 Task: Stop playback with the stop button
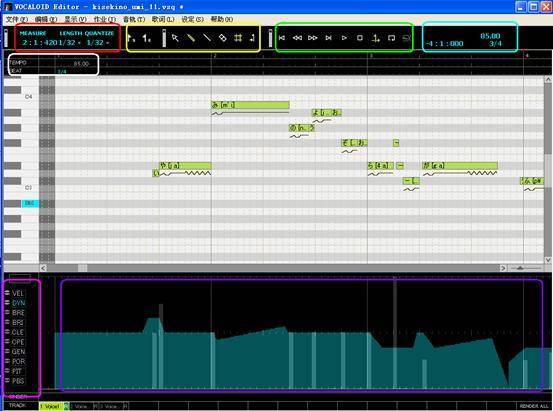(360, 38)
